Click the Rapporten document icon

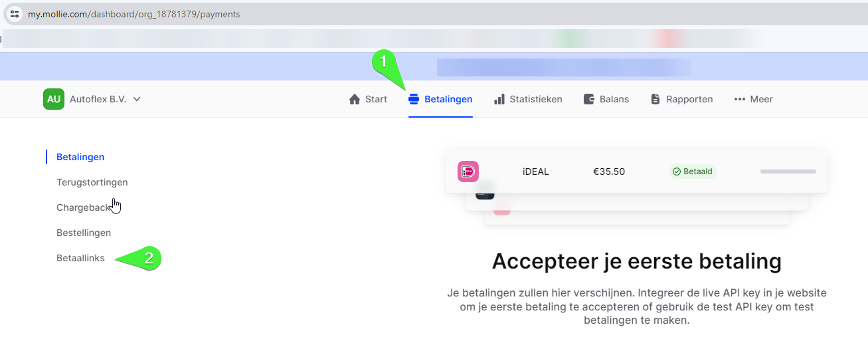tap(655, 99)
